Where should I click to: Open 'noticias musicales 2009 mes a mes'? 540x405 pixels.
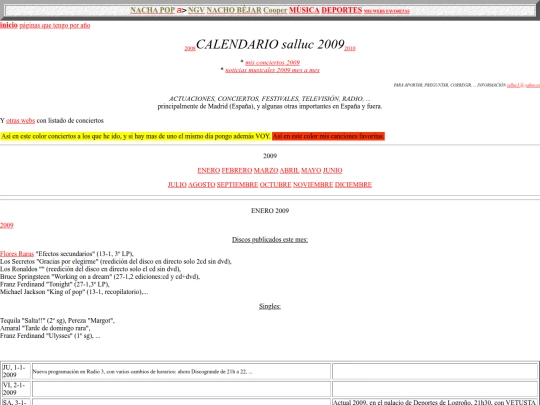point(272,70)
